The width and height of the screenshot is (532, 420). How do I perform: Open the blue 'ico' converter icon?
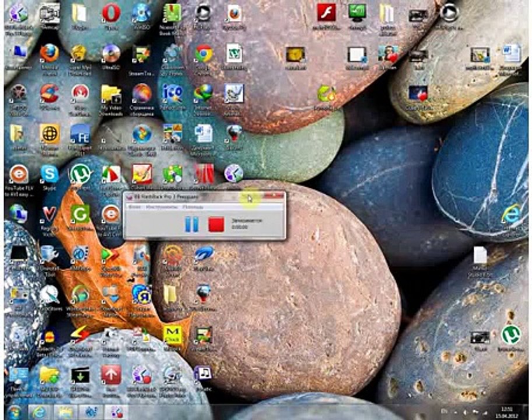(x=172, y=93)
